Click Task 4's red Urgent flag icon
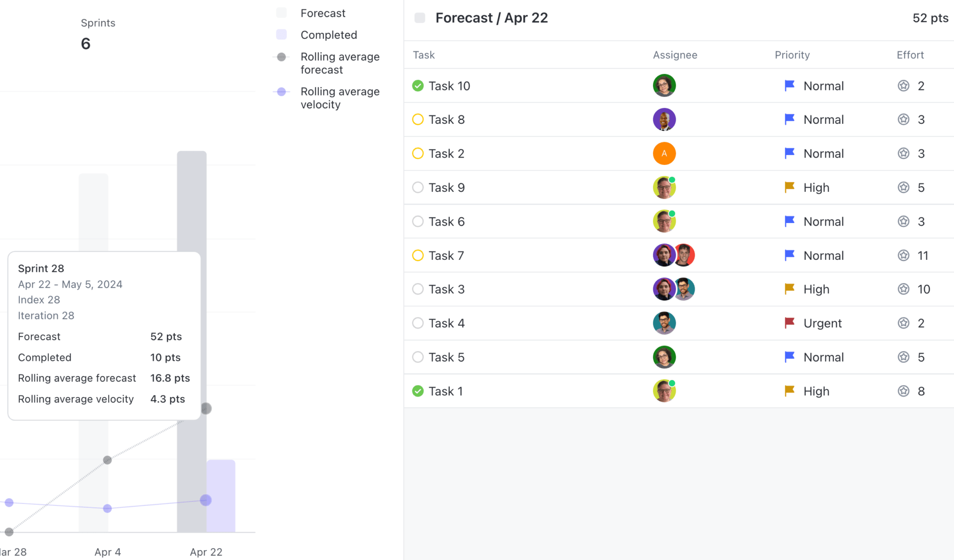Image resolution: width=954 pixels, height=560 pixels. [789, 323]
